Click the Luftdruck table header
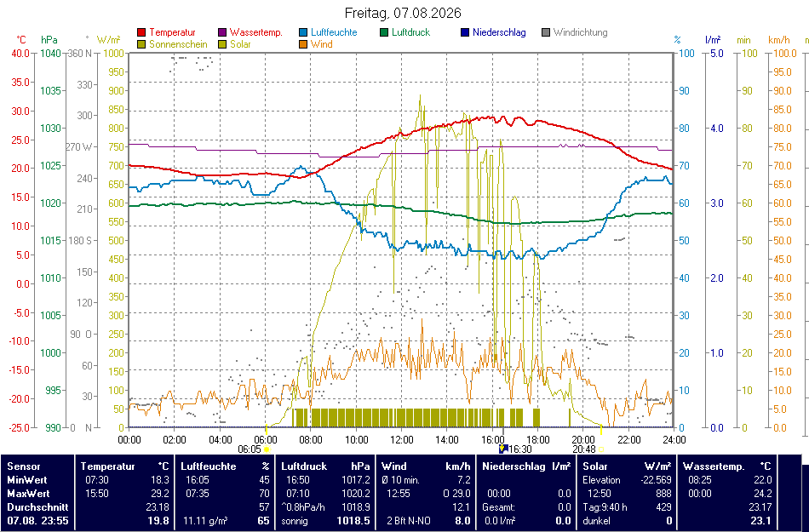Screen dimensions: 809x532 pos(304,466)
